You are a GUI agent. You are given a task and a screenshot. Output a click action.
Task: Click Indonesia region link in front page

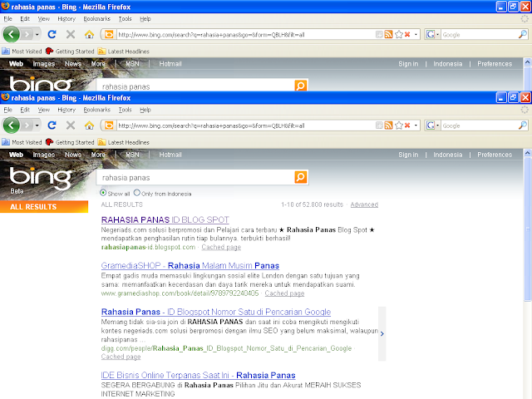[x=447, y=155]
